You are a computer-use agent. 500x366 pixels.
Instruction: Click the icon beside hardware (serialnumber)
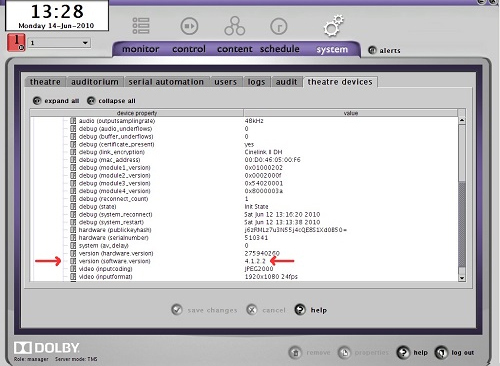pos(73,238)
